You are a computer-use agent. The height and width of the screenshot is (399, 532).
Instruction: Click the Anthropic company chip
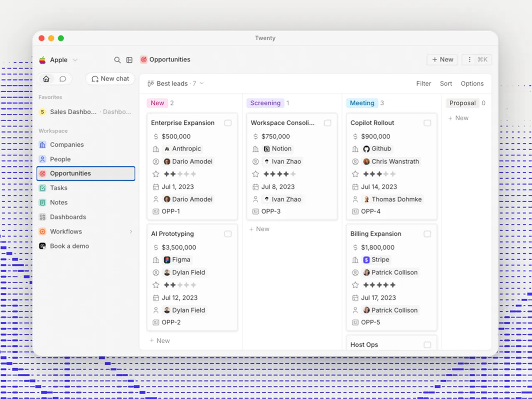tap(182, 149)
